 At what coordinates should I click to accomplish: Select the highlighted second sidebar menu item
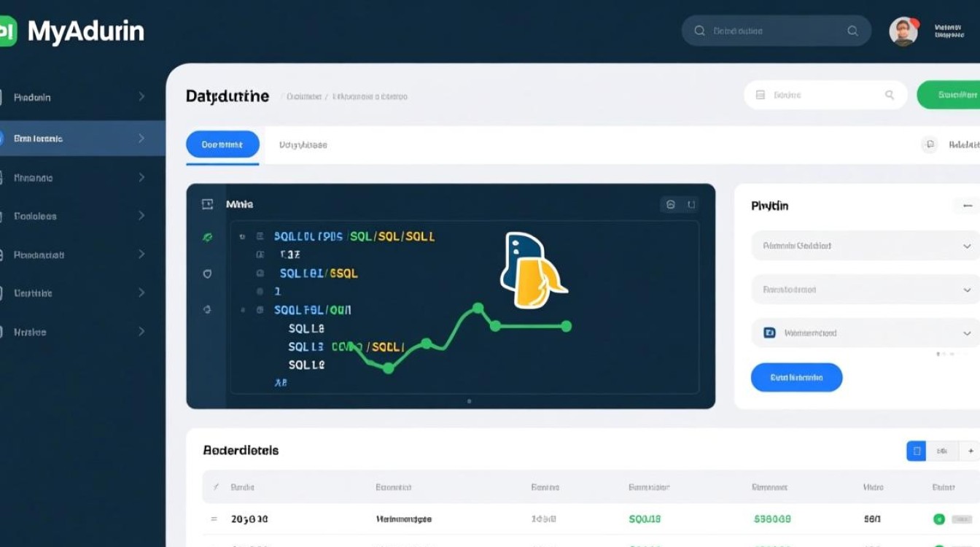[x=73, y=138]
